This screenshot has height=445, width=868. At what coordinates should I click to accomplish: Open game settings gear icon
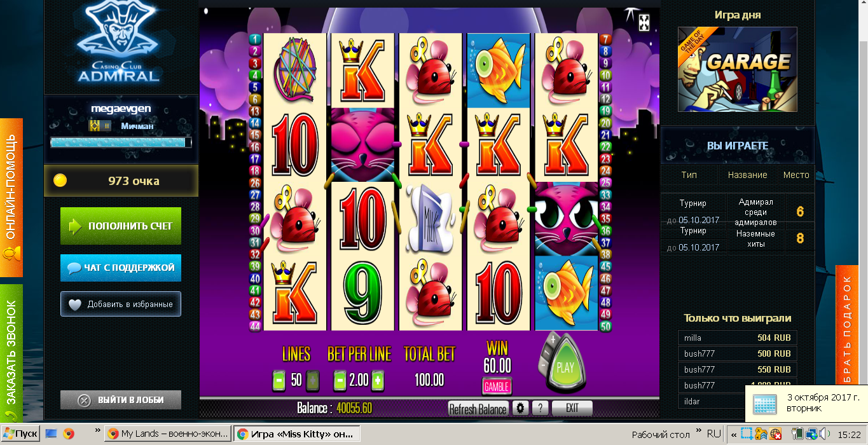[521, 408]
